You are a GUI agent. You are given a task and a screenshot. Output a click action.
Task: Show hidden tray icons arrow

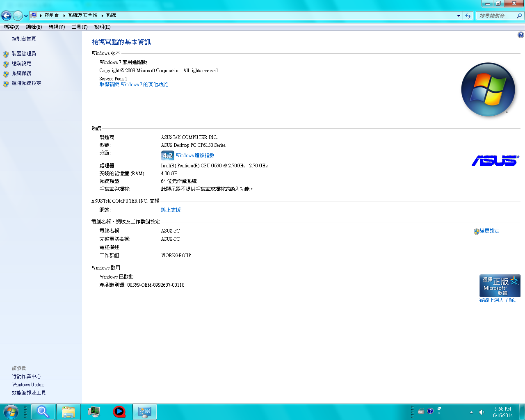click(x=472, y=412)
